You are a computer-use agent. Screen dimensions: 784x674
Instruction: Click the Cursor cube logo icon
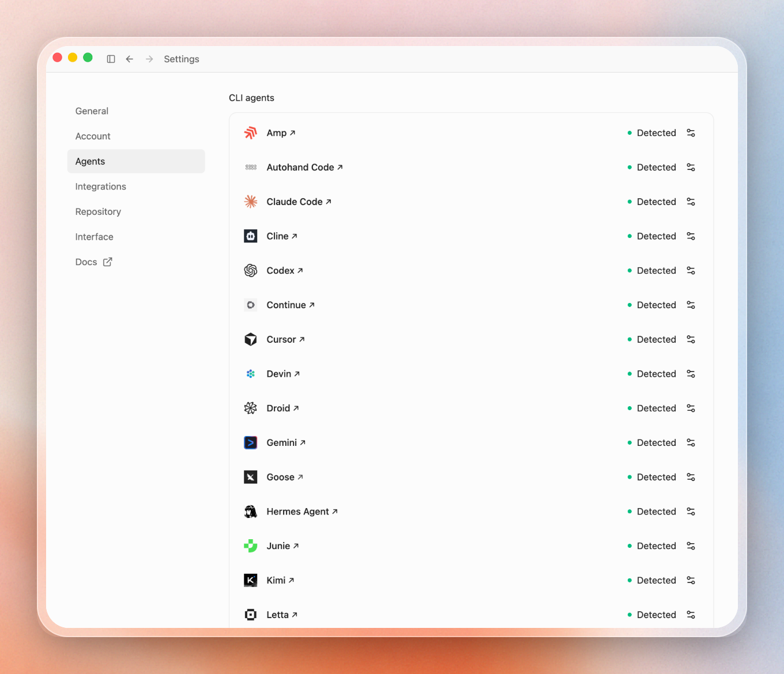click(x=251, y=339)
